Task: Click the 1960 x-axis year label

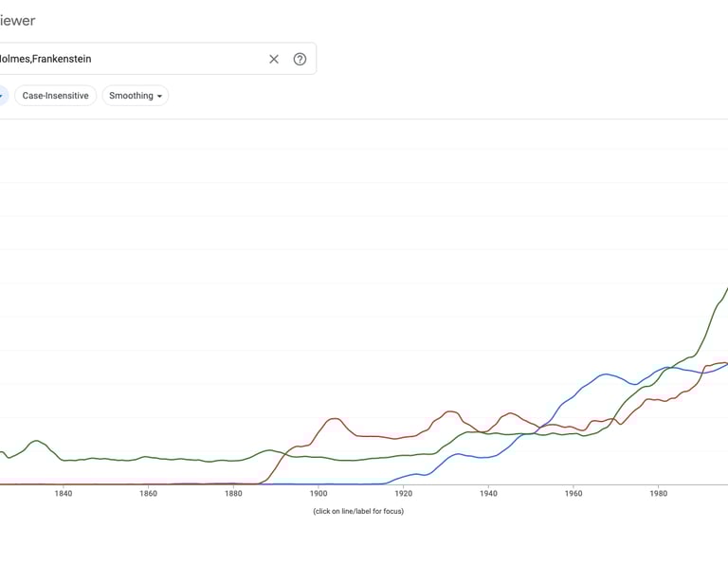Action: pos(573,493)
